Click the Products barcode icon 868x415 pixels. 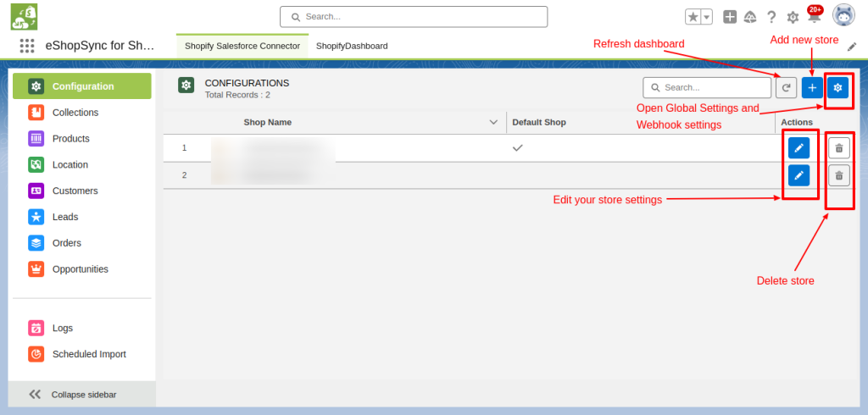point(36,138)
